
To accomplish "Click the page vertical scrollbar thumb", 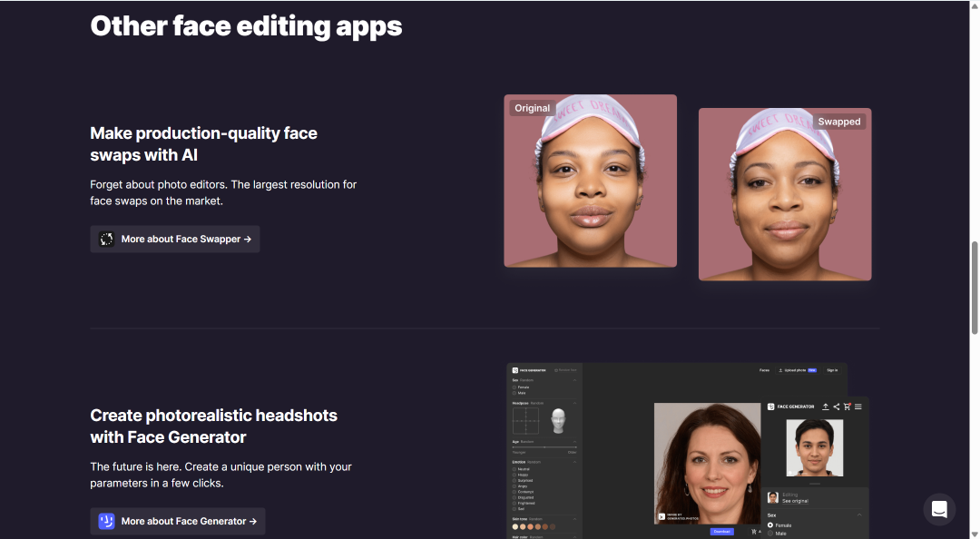I will (975, 288).
